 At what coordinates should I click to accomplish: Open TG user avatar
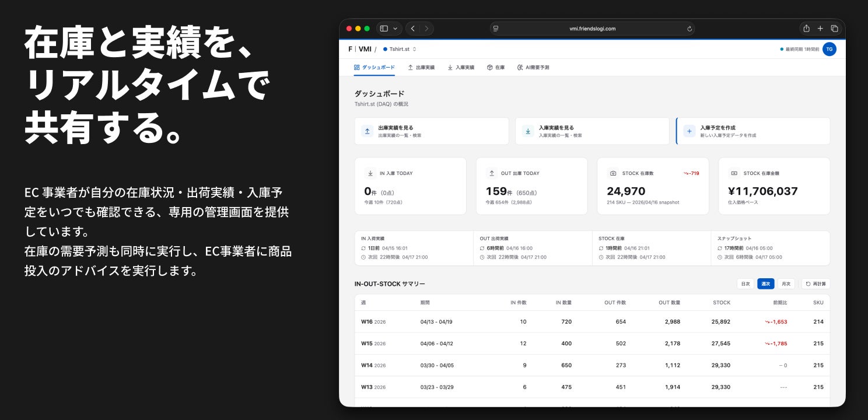click(829, 49)
